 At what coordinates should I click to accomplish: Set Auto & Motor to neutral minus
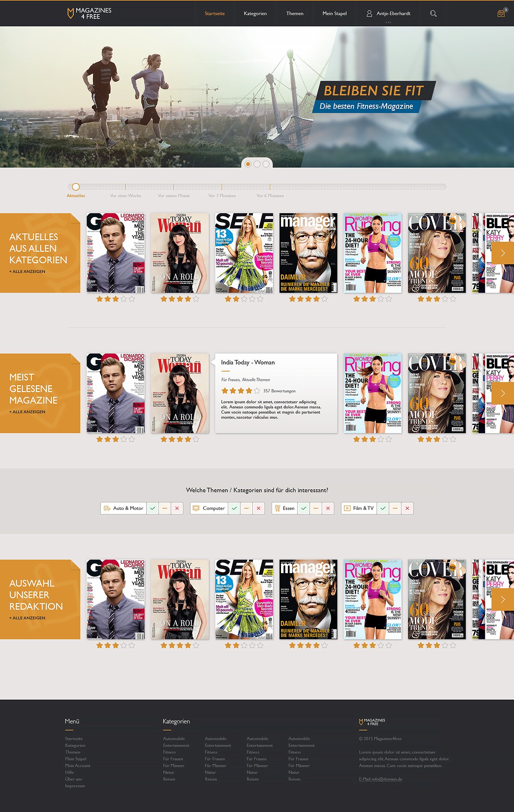[x=164, y=508]
